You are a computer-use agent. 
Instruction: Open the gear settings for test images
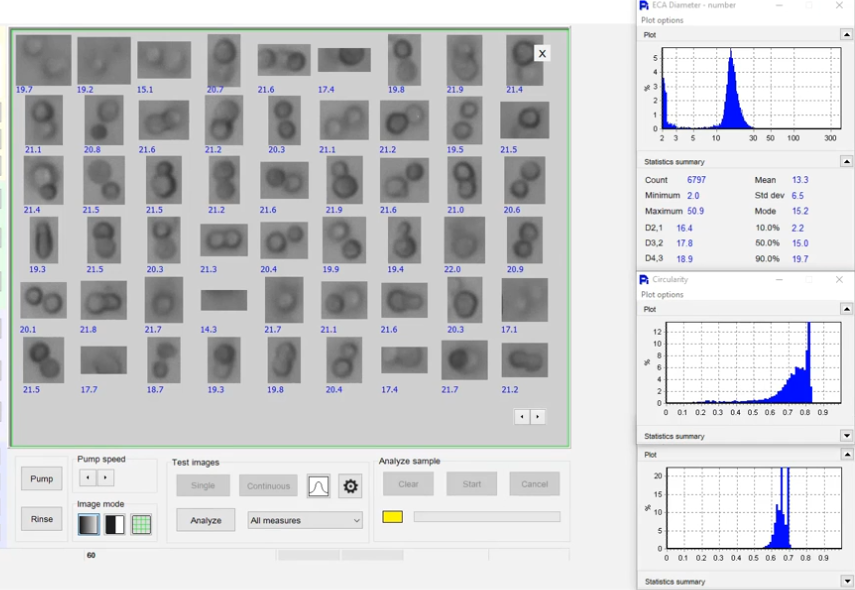click(350, 485)
